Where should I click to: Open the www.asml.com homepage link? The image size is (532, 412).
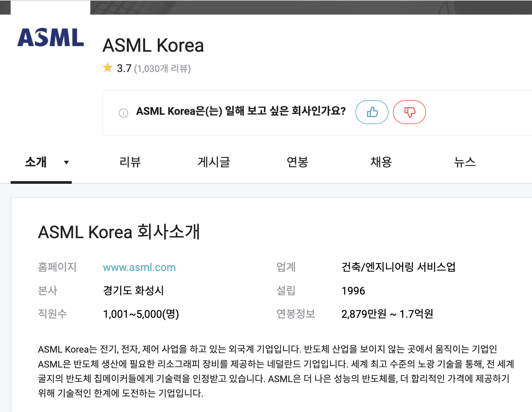[139, 267]
